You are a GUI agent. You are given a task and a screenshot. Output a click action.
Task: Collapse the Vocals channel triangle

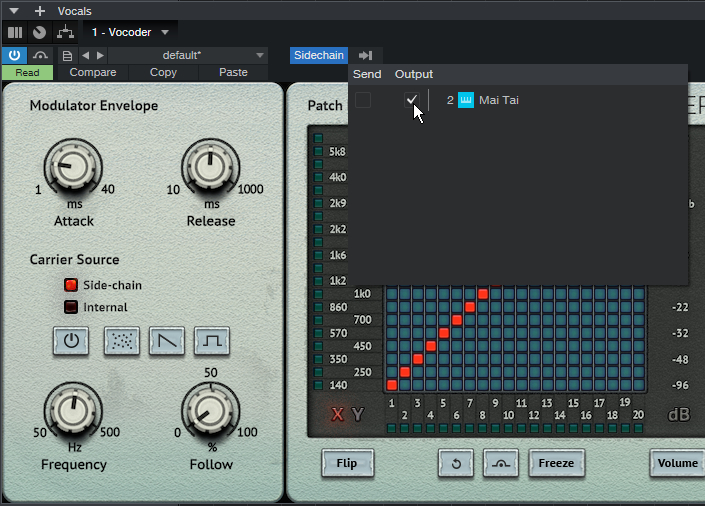pyautogui.click(x=14, y=10)
